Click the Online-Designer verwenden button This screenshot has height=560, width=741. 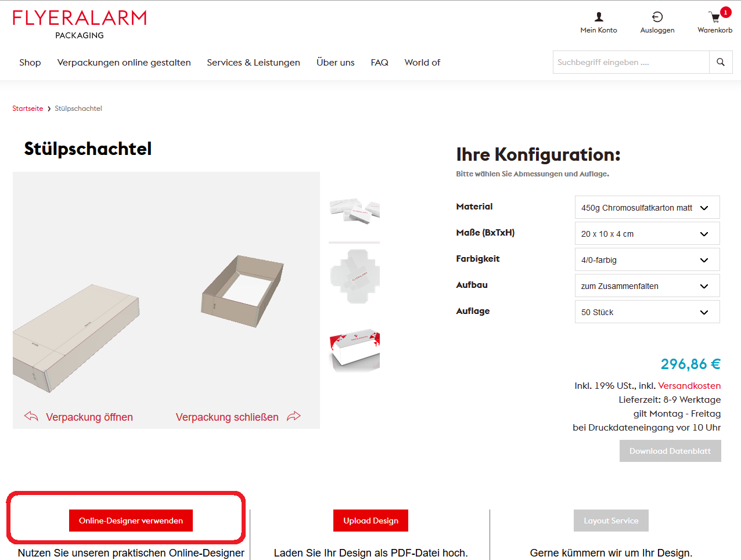click(x=131, y=521)
